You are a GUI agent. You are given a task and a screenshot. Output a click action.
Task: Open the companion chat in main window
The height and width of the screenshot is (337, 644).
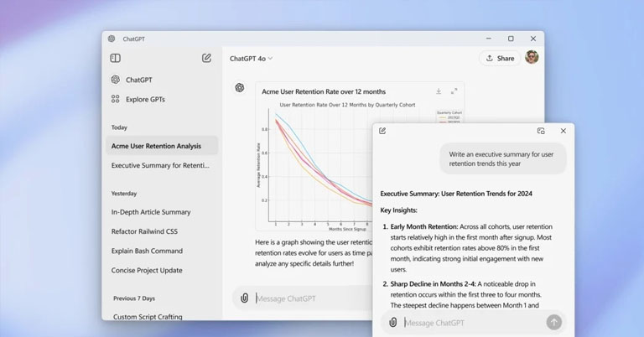point(541,131)
